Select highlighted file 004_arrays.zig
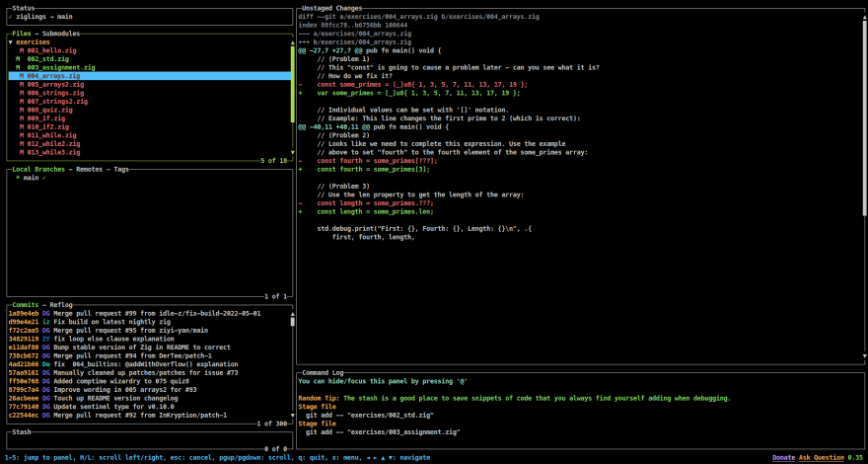868x464 pixels. (x=150, y=76)
